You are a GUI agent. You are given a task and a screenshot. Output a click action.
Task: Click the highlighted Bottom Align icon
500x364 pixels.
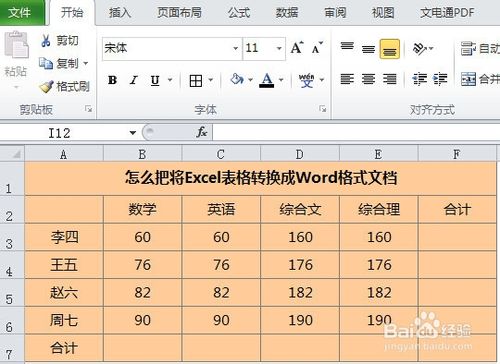click(390, 49)
